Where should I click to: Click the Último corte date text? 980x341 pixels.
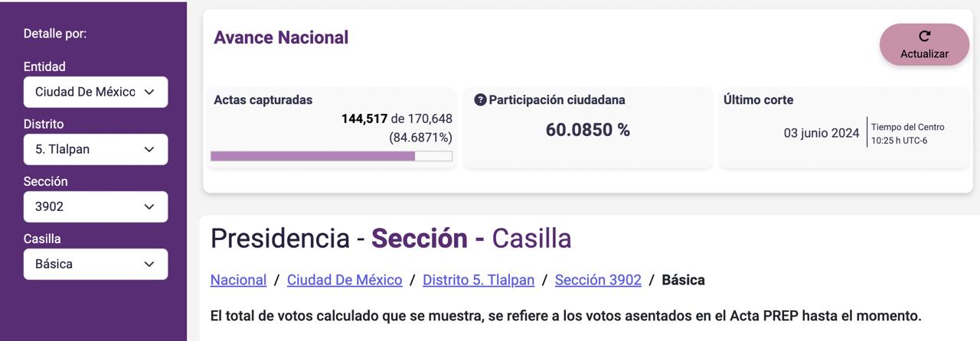pos(821,133)
